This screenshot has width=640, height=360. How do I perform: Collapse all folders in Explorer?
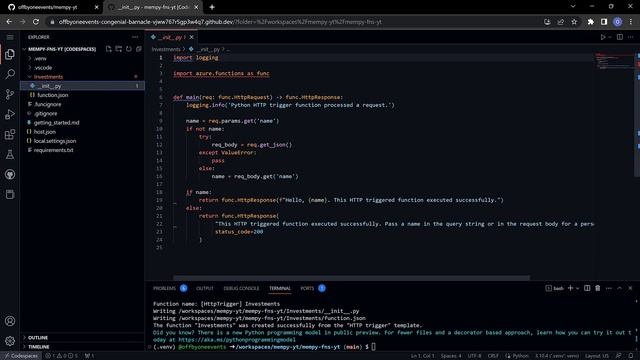tap(139, 49)
